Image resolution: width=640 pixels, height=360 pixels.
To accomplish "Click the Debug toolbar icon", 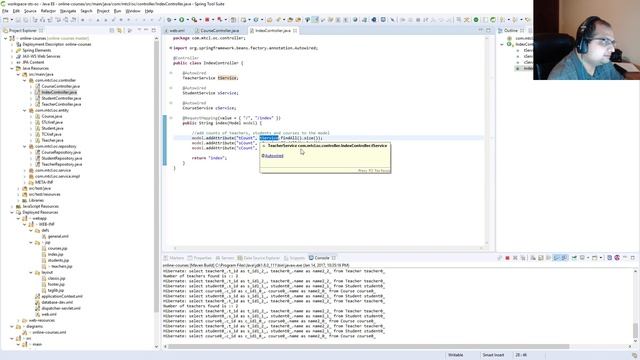I will (x=169, y=20).
